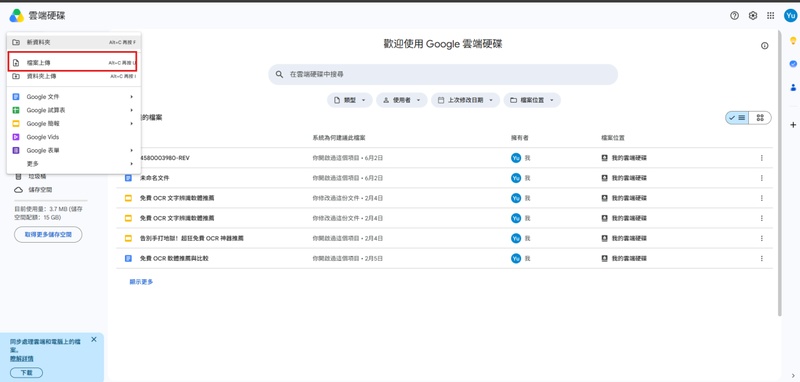Viewport: 800px width, 382px height.
Task: Open Google Tasks in the side panel
Action: coord(793,64)
